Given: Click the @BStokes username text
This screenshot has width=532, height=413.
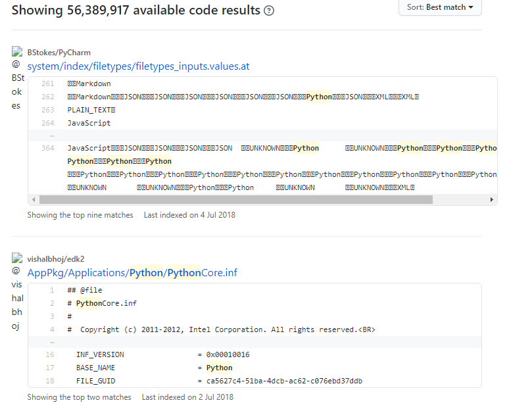Looking at the screenshot, I should coord(18,85).
